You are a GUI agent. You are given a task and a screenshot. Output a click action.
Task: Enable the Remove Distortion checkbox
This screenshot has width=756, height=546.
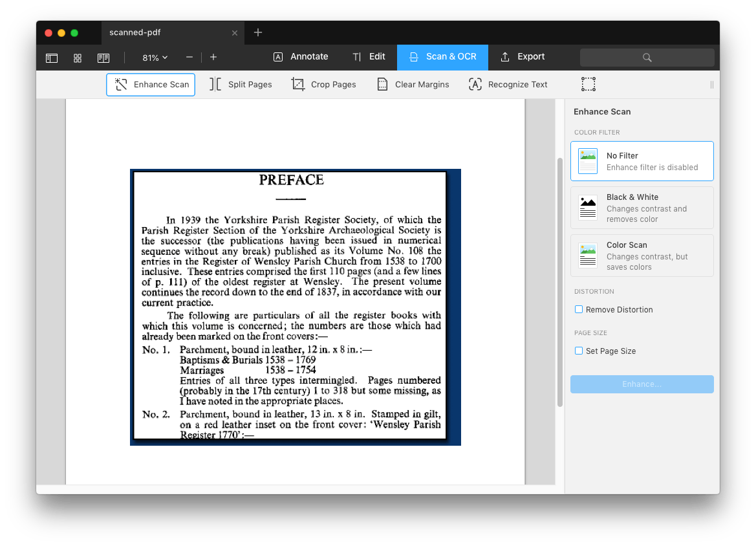tap(579, 309)
